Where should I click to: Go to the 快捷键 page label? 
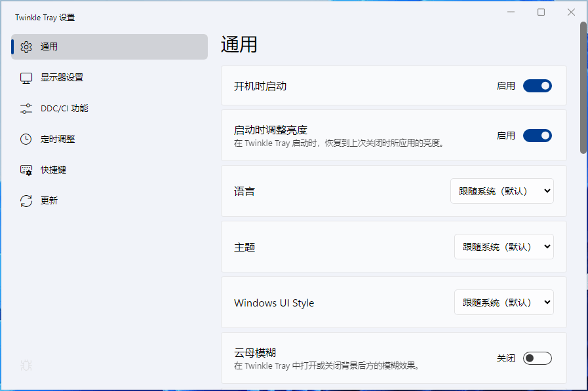[x=53, y=170]
